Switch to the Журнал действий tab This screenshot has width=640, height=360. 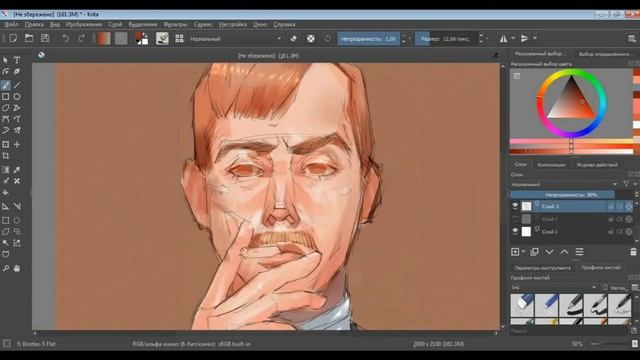tap(597, 165)
